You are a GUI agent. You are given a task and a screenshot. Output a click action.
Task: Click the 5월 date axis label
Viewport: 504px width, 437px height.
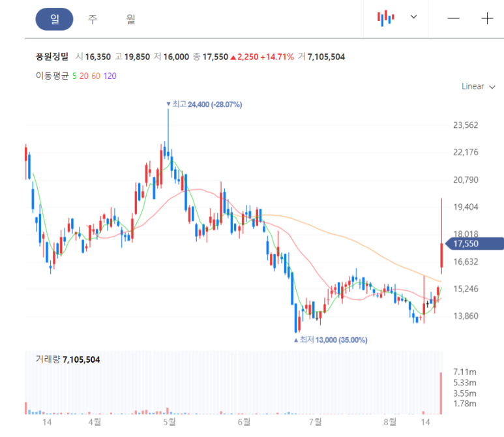(x=170, y=422)
